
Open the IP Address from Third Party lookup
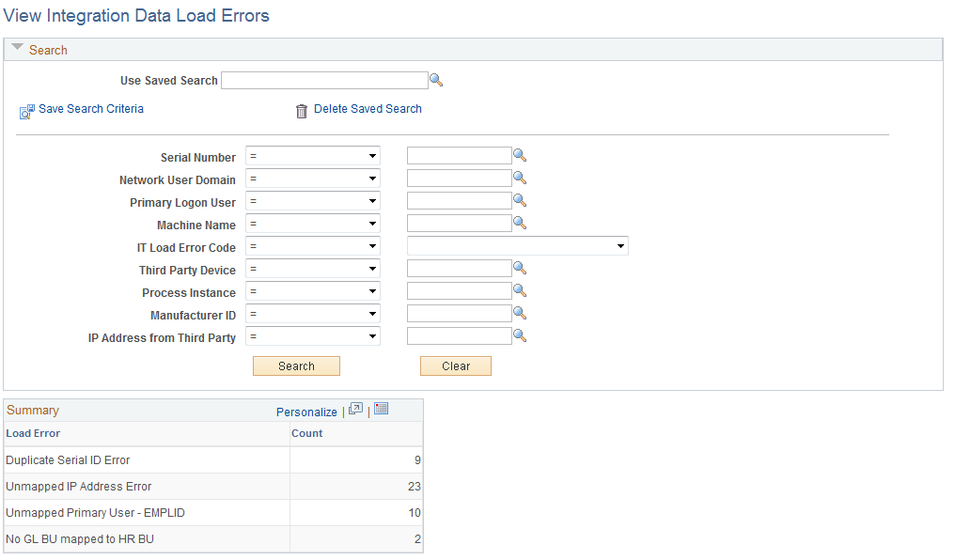pyautogui.click(x=520, y=335)
